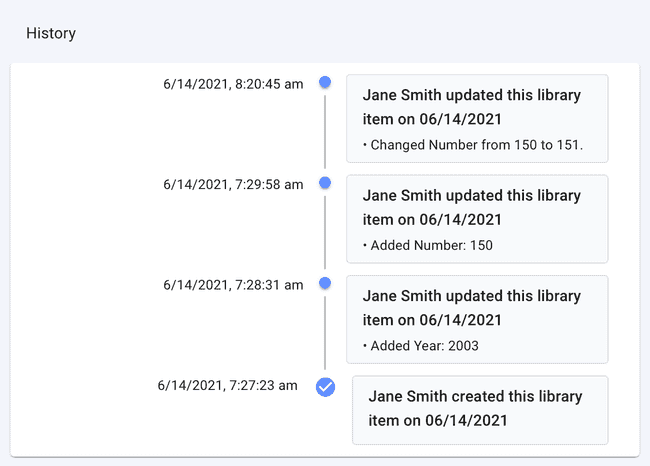650x466 pixels.
Task: Click the History section heading
Action: [x=51, y=33]
